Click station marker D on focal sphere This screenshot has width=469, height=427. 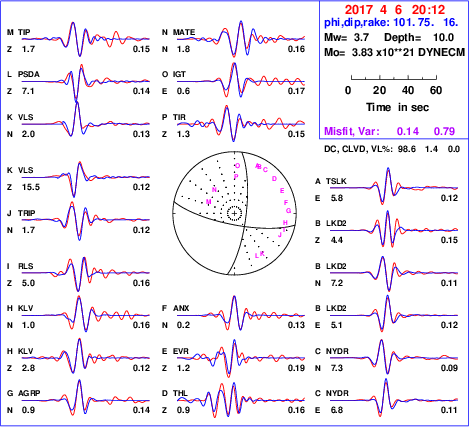274,179
